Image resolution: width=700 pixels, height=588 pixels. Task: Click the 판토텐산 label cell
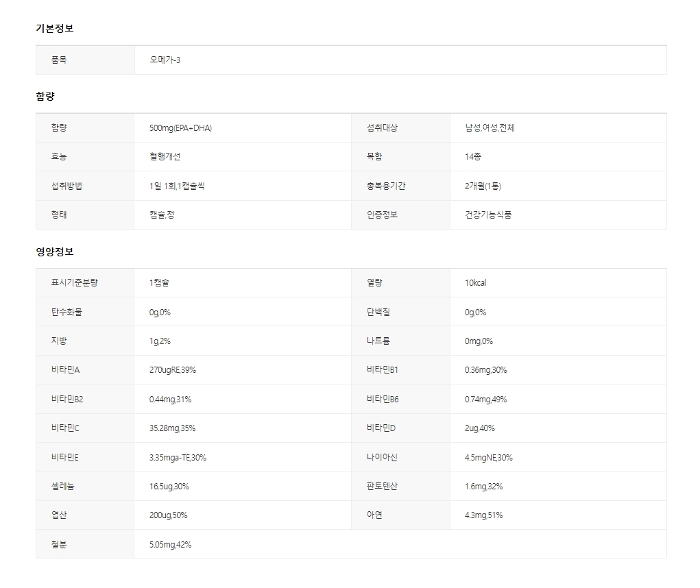click(382, 486)
